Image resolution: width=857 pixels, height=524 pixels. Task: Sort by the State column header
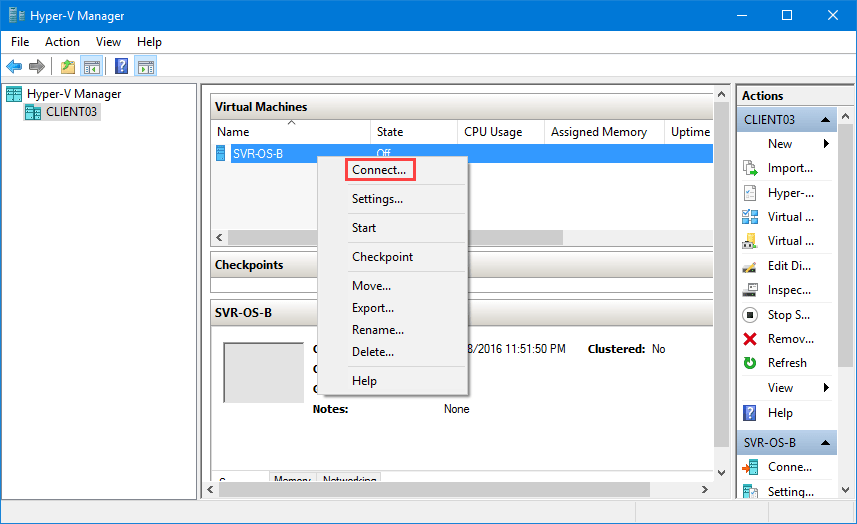click(414, 132)
